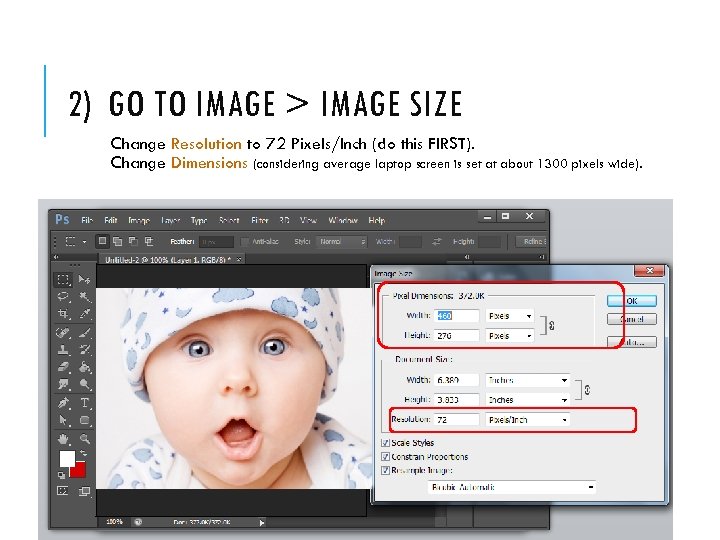
Task: Select the Paint Bucket tool
Action: (84, 367)
